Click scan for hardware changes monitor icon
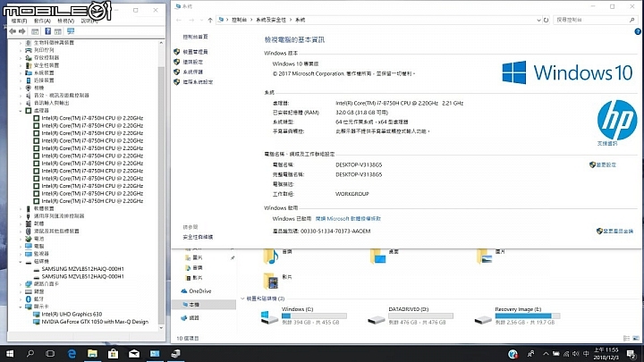This screenshot has width=644, height=362. [71, 31]
